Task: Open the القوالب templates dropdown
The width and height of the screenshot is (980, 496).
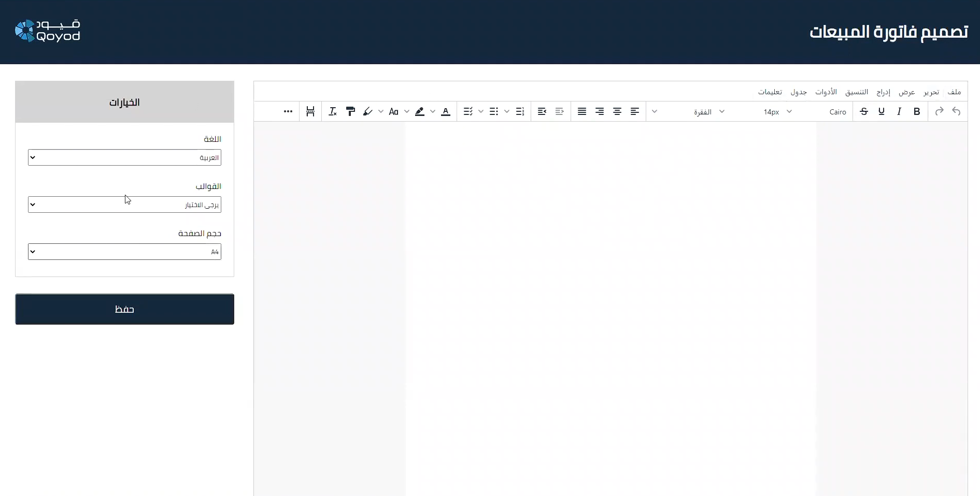Action: [124, 205]
